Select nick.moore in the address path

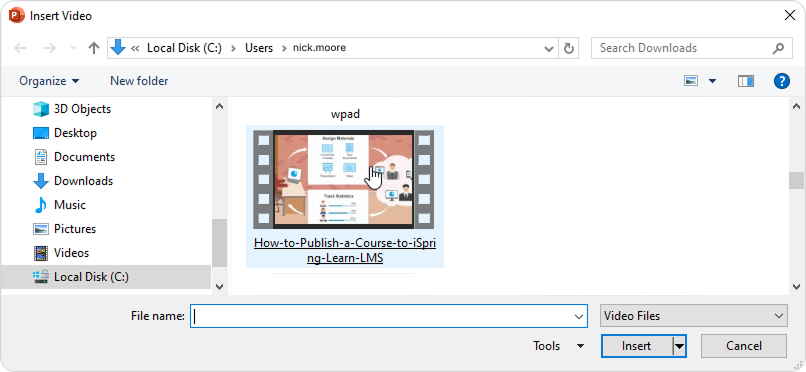[x=319, y=48]
